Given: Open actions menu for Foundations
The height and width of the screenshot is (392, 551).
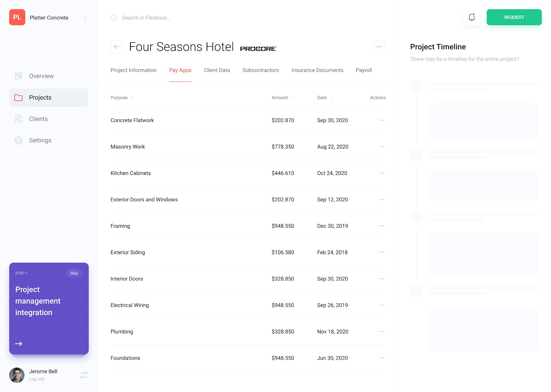Looking at the screenshot, I should pos(382,358).
